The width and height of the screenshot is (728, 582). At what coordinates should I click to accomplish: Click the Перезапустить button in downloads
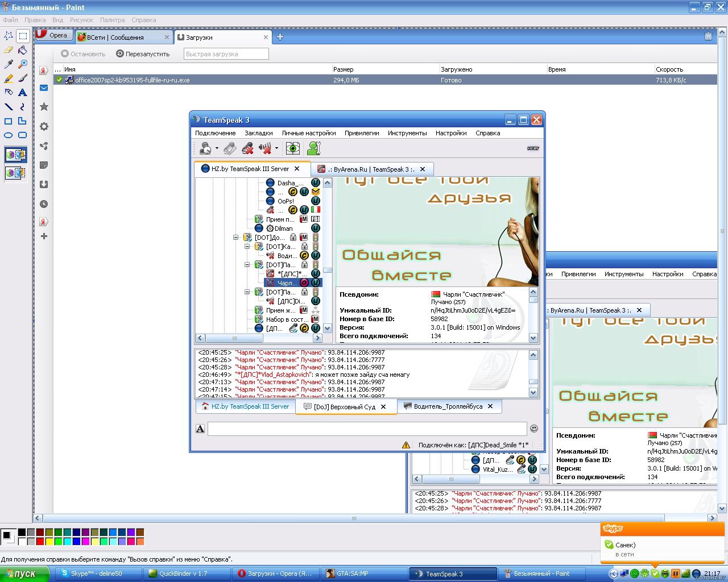(x=143, y=54)
